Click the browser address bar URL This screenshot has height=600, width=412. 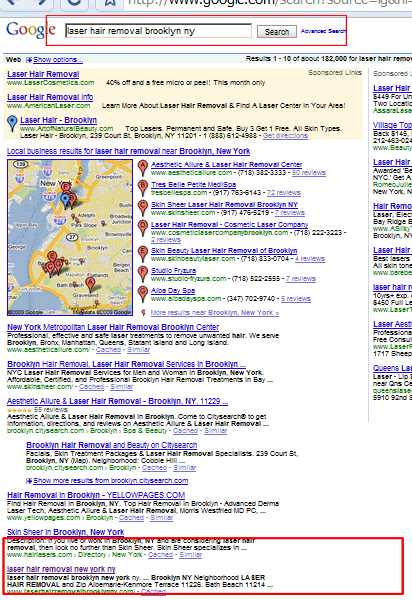click(270, 2)
